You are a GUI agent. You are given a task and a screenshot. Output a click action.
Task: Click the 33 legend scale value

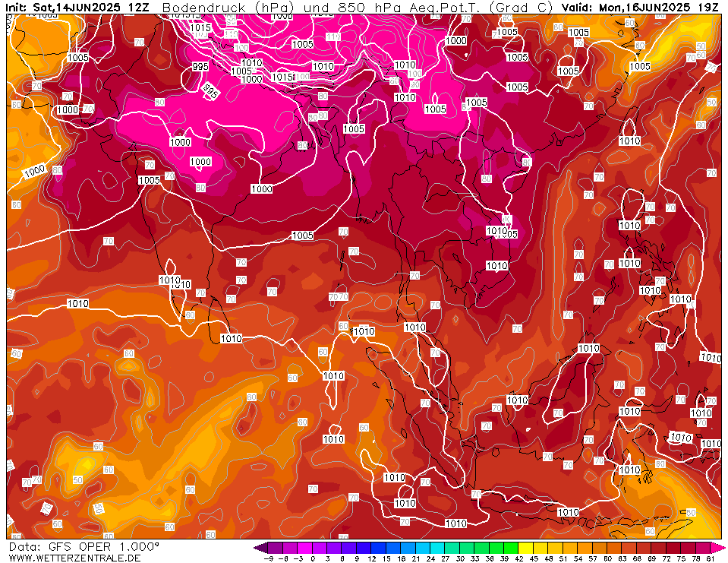(x=474, y=558)
